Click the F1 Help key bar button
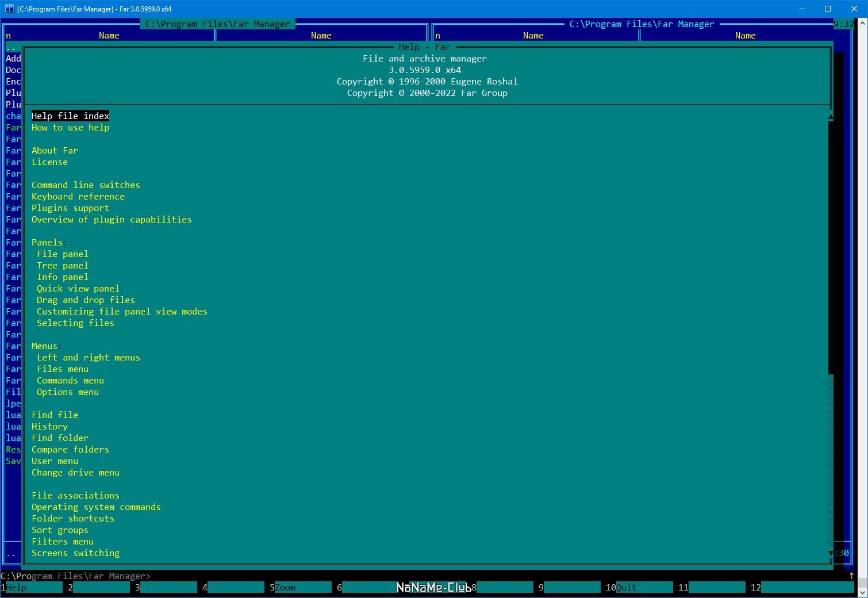The width and height of the screenshot is (868, 598). [32, 588]
